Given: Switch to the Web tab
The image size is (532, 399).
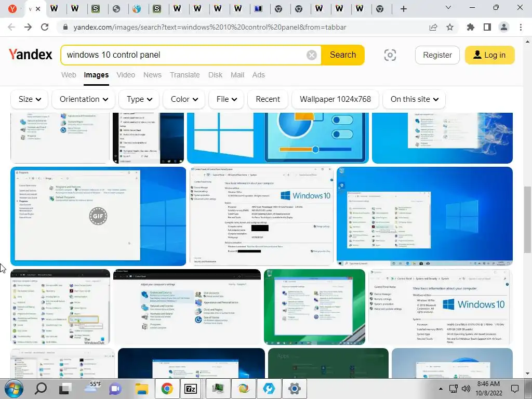Looking at the screenshot, I should click(69, 75).
